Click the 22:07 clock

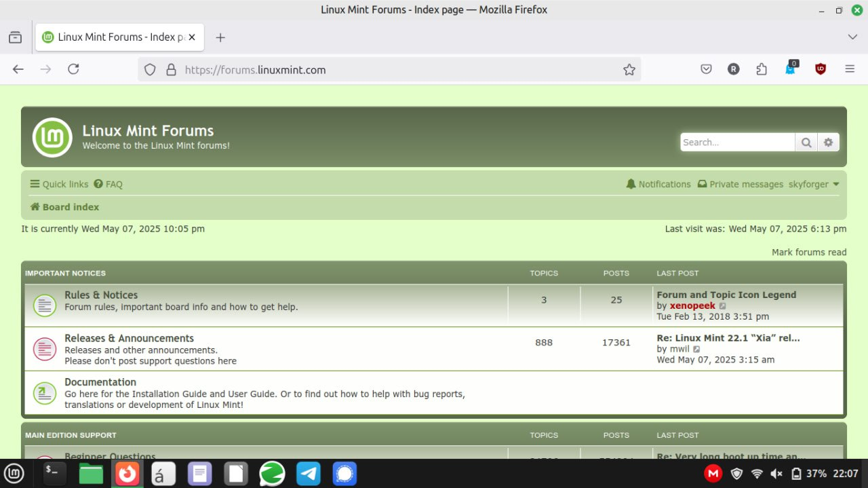point(846,473)
